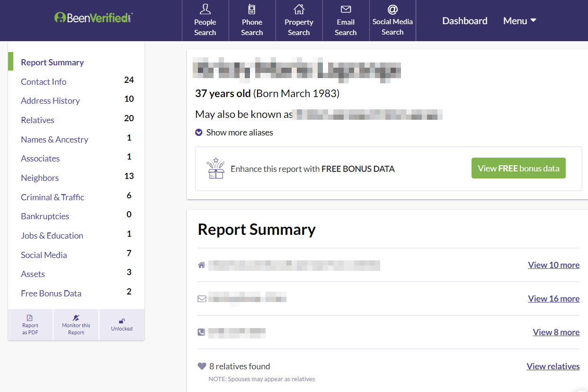Show more addresses via View 10 more
588x392 pixels.
(x=553, y=265)
